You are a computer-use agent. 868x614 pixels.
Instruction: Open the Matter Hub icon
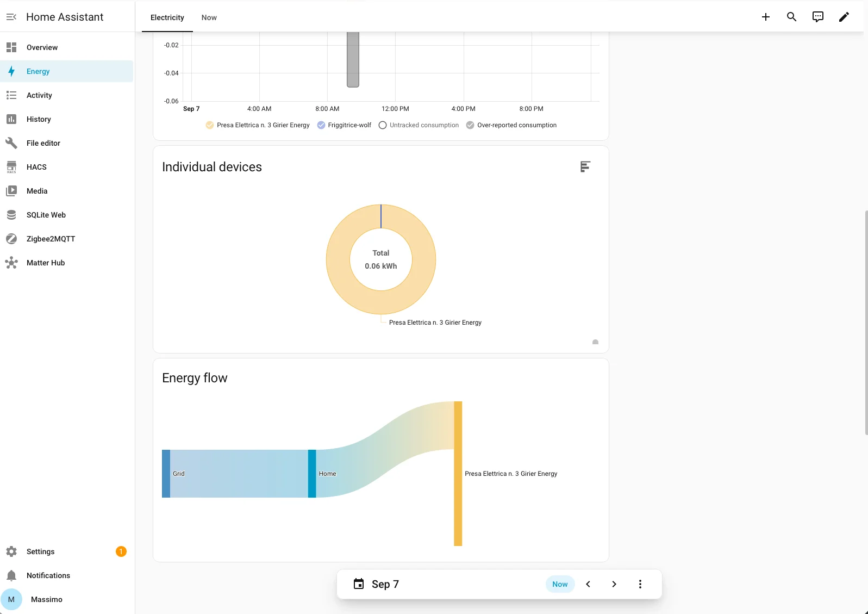[11, 263]
